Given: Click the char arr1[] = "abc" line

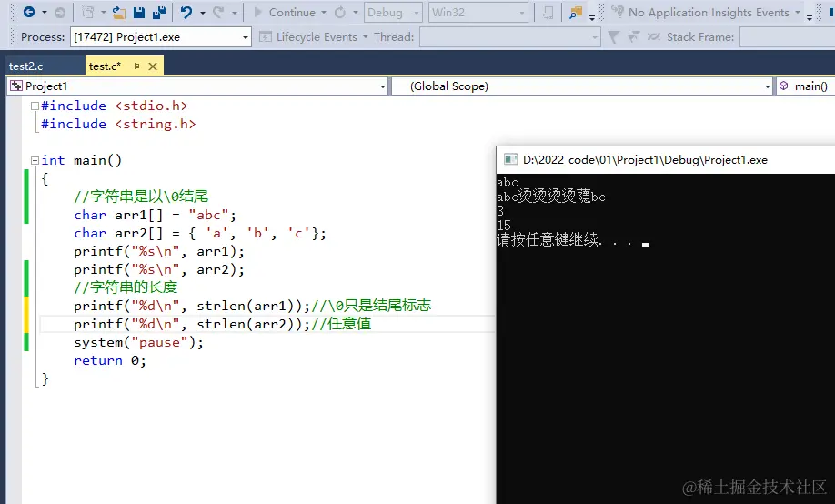Looking at the screenshot, I should pos(155,216).
